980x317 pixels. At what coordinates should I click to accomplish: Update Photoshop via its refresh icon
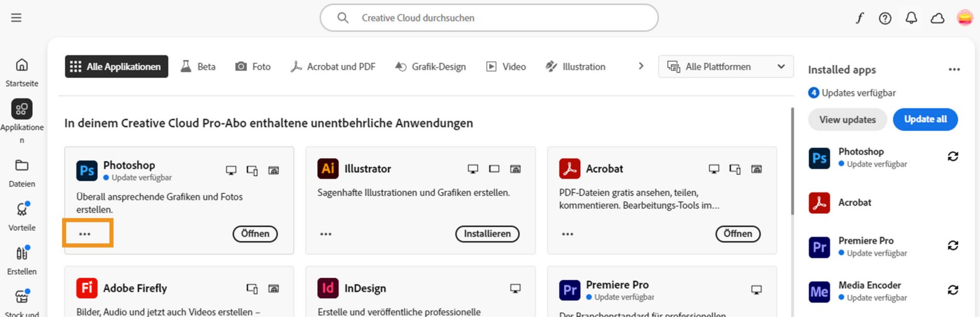coord(952,156)
